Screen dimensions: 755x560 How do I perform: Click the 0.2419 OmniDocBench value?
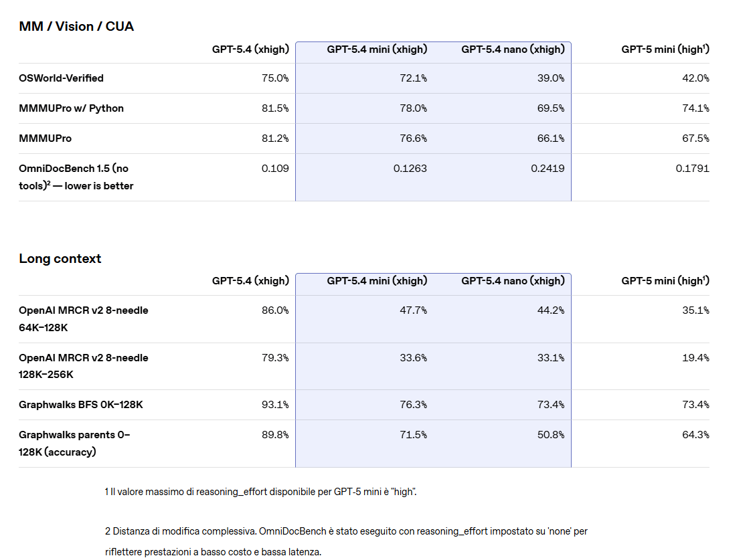tap(548, 169)
